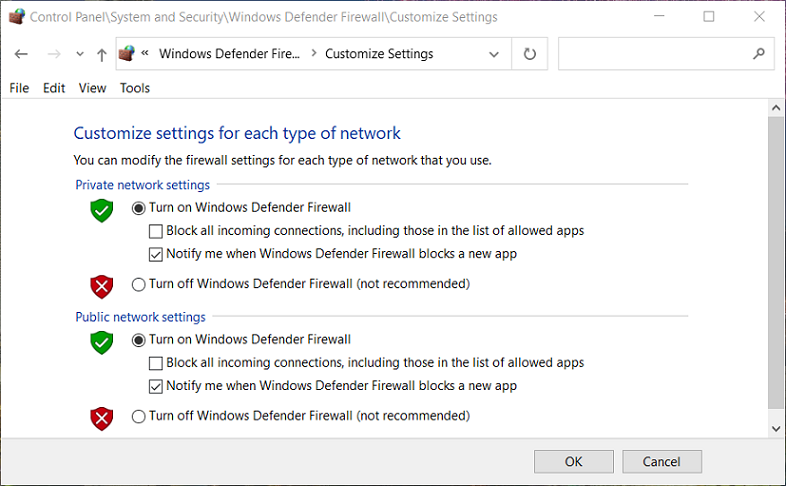Click the Customize Settings breadcrumb
This screenshot has width=786, height=486.
pos(379,54)
